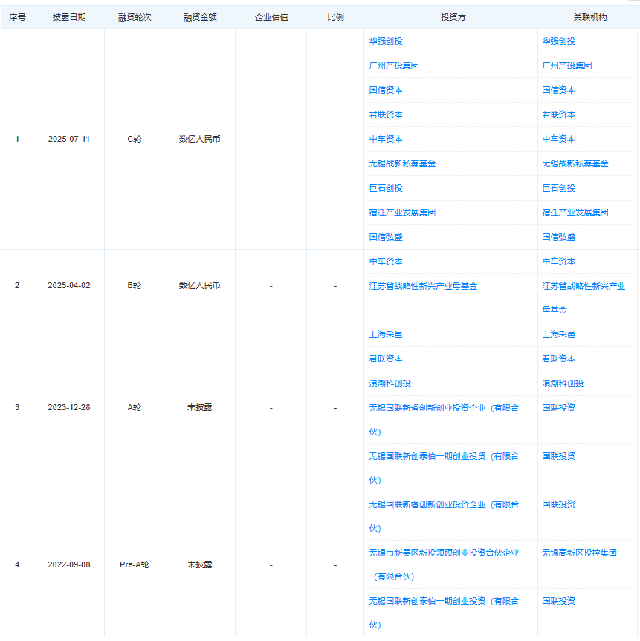Viewport: 640px width, 641px height.
Task: Click the 融资金额 column header
Action: 200,17
